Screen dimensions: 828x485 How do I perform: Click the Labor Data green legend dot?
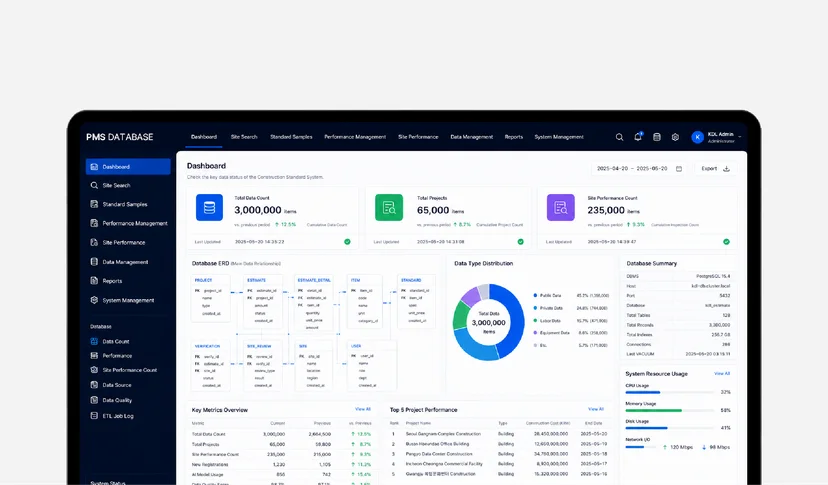pos(535,321)
